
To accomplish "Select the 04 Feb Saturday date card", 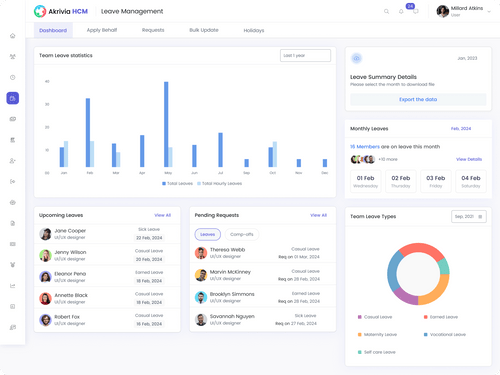I will pyautogui.click(x=471, y=181).
